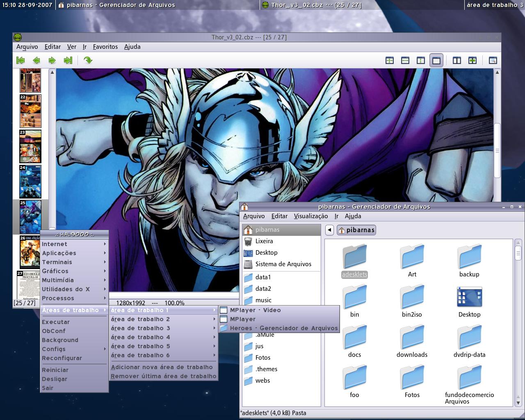The image size is (525, 420).
Task: Select Desktop shortcut in sidebar
Action: (281, 253)
